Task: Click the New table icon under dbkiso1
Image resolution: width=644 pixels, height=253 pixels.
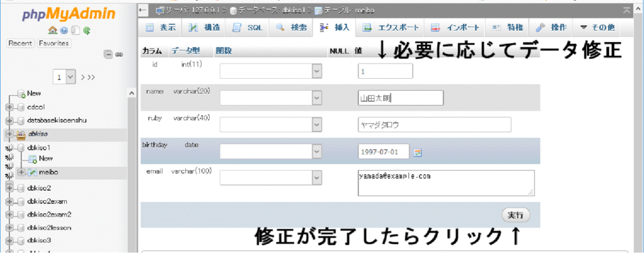Action: tap(33, 159)
